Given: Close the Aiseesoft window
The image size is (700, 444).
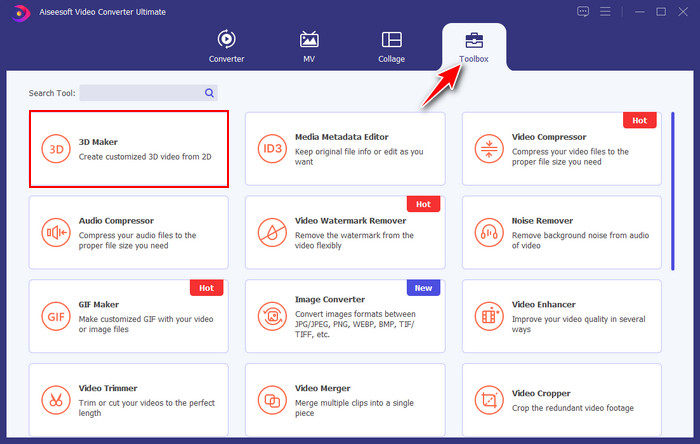Looking at the screenshot, I should [683, 12].
